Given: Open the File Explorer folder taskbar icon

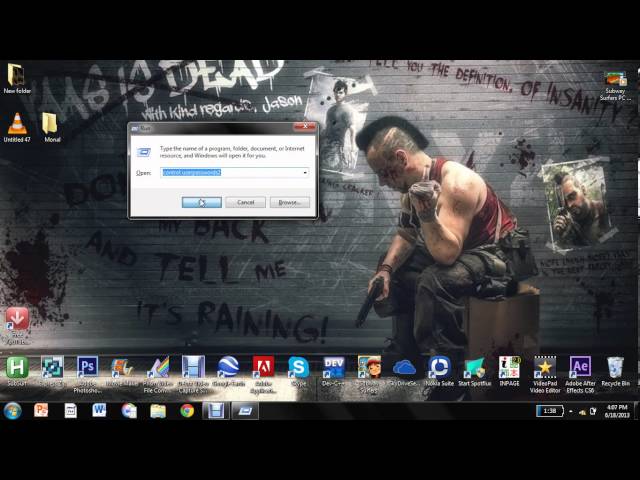Looking at the screenshot, I should pyautogui.click(x=158, y=411).
